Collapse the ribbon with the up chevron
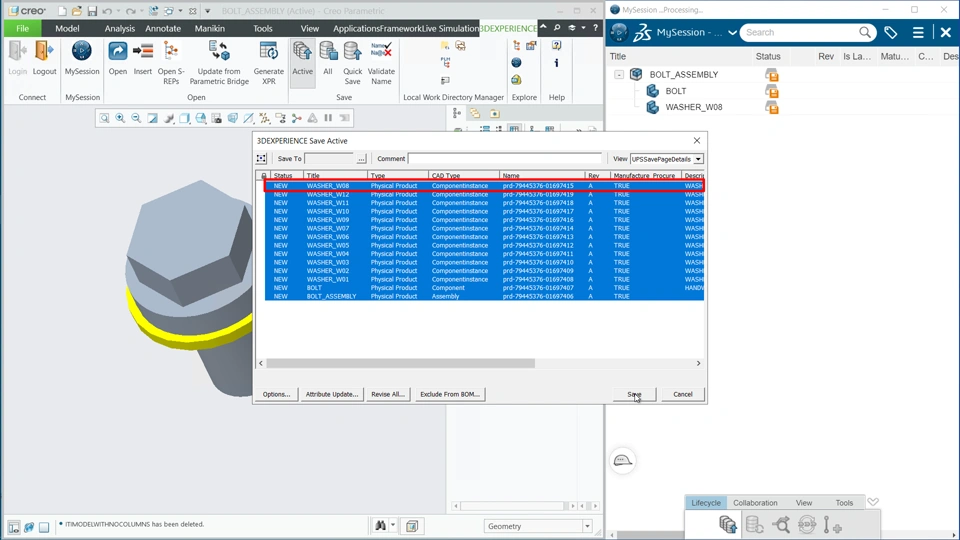 point(543,28)
